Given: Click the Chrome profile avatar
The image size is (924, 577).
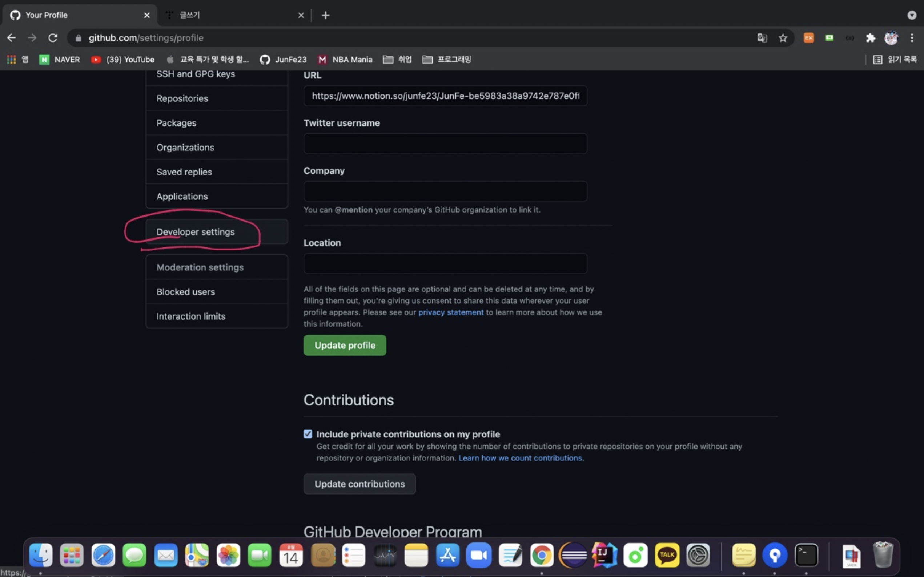Looking at the screenshot, I should click(891, 38).
